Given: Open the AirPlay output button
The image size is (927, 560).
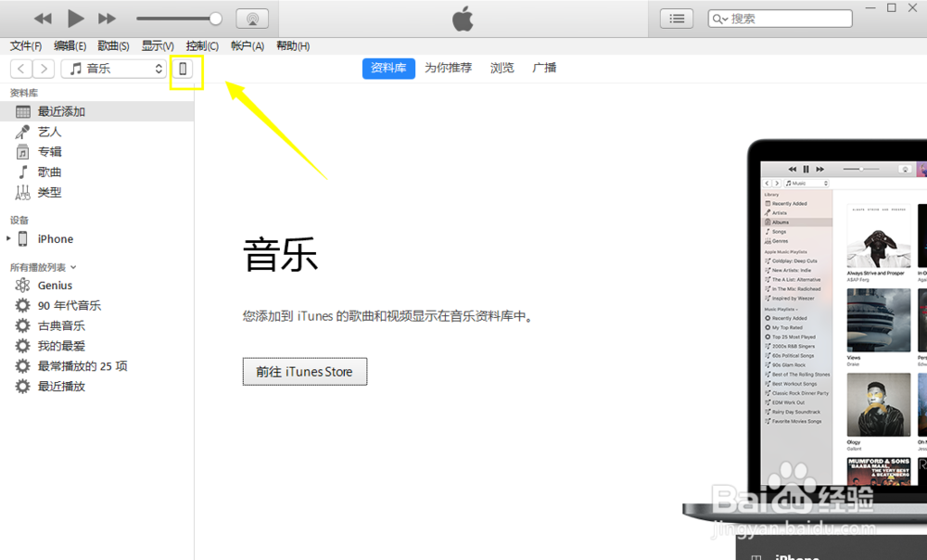Looking at the screenshot, I should 252,19.
